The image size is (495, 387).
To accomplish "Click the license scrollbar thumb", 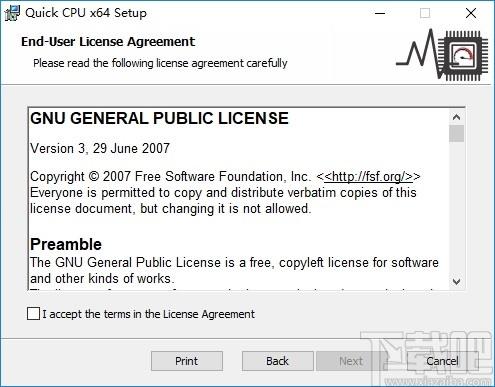I will pos(456,133).
